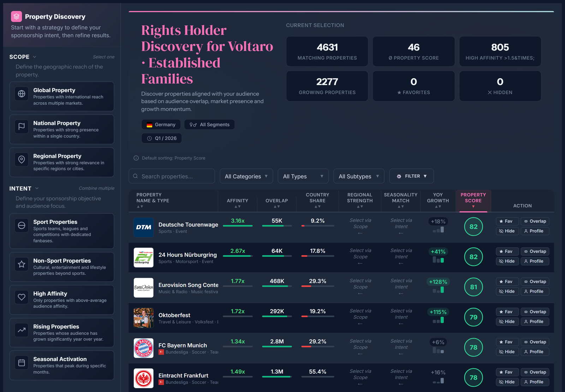
Task: Click the Germany market chip
Action: pos(161,125)
